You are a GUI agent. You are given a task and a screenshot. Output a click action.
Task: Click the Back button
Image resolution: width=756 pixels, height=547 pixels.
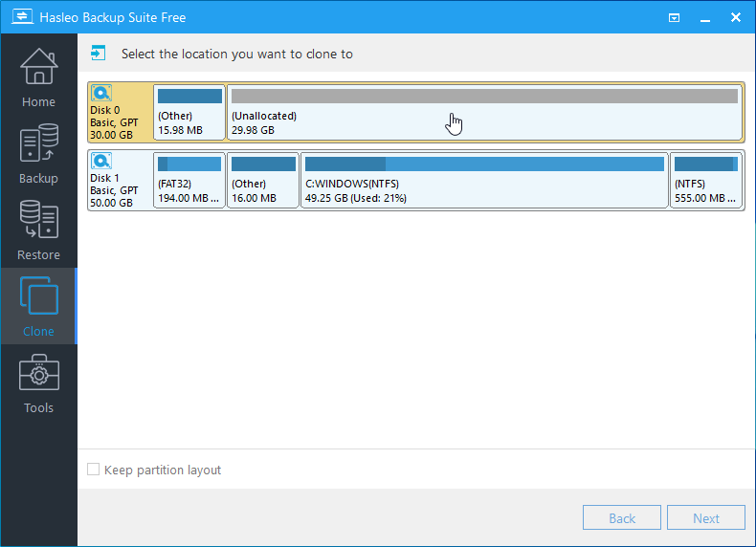[x=621, y=517]
